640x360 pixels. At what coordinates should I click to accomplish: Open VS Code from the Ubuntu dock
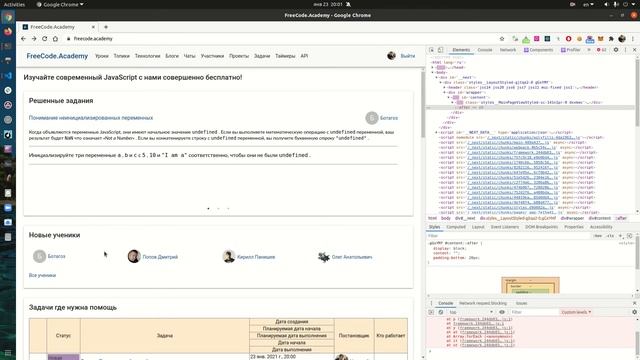tap(8, 76)
